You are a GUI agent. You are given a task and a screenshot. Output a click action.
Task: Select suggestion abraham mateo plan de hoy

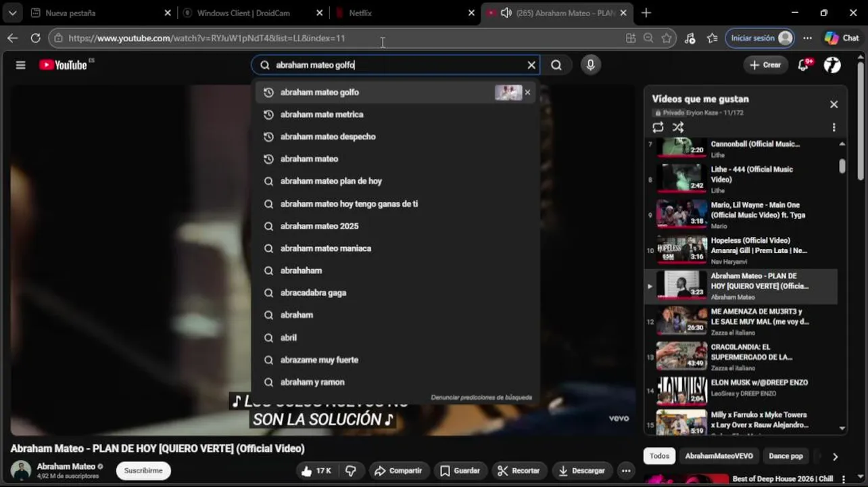[395, 181]
